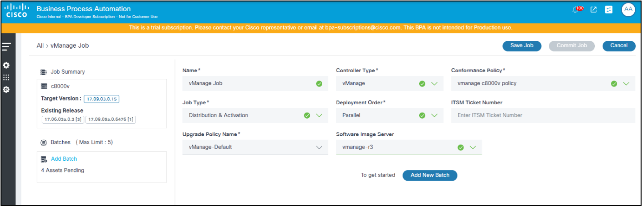Click the c8000v device icon
Screen dimensions: 644x208
44,86
